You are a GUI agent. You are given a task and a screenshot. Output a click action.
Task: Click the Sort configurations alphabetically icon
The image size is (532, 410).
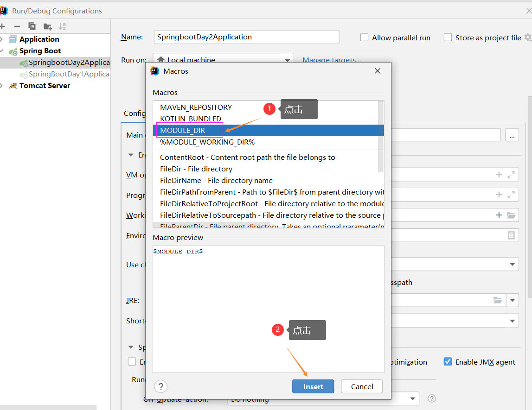coord(62,26)
